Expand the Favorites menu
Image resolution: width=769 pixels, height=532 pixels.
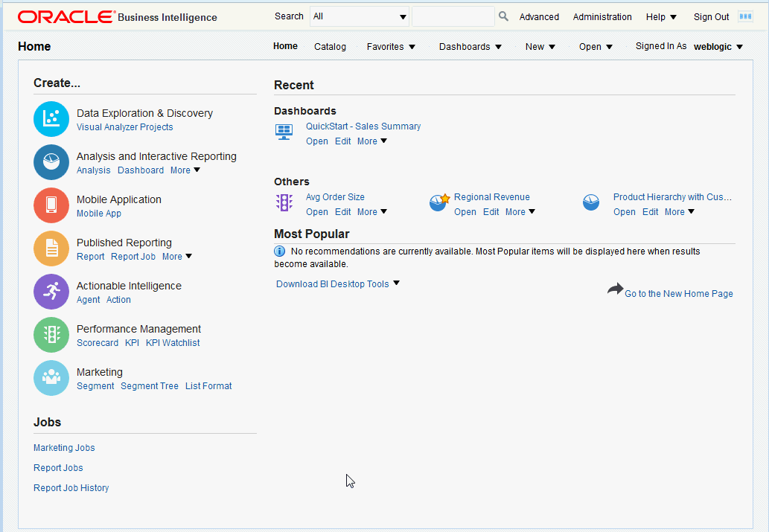coord(391,47)
